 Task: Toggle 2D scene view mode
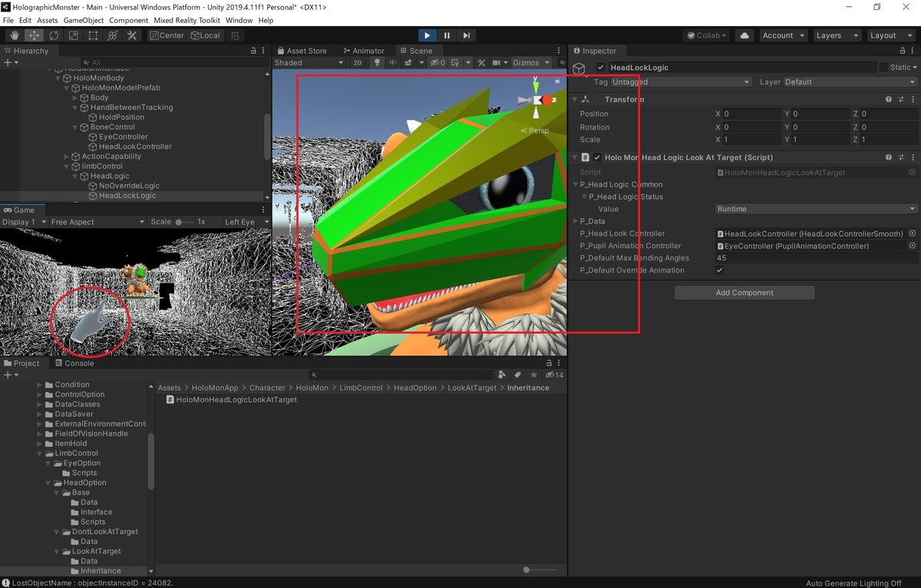tap(358, 63)
